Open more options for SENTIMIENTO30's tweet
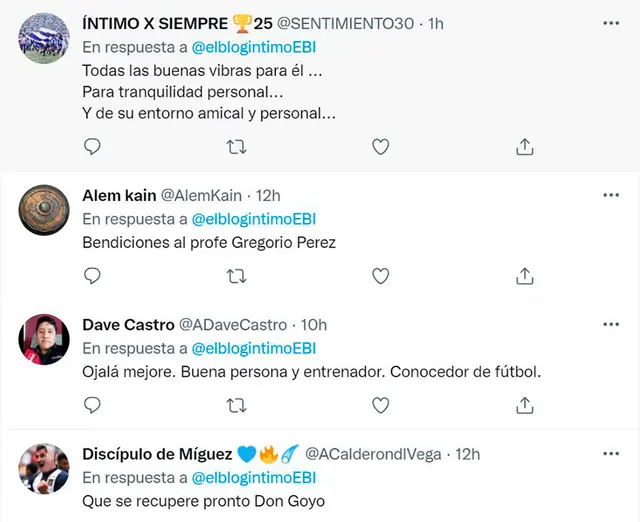 pos(610,22)
